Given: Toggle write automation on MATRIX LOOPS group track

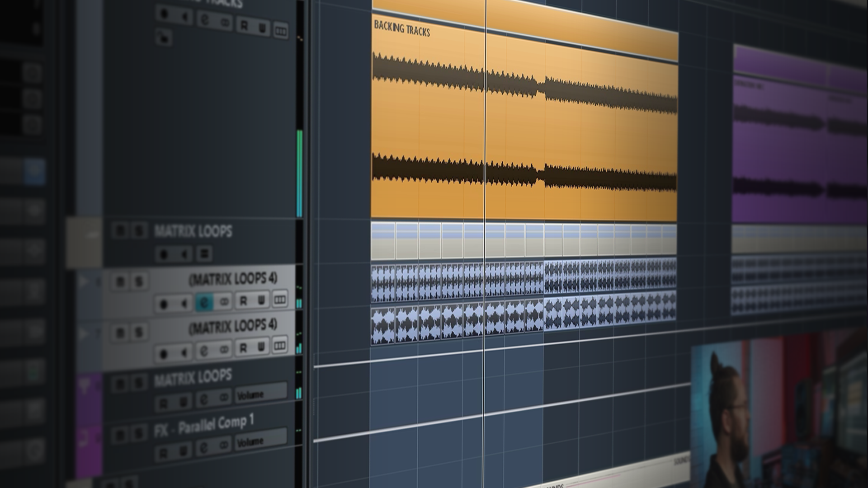Looking at the screenshot, I should click(184, 401).
